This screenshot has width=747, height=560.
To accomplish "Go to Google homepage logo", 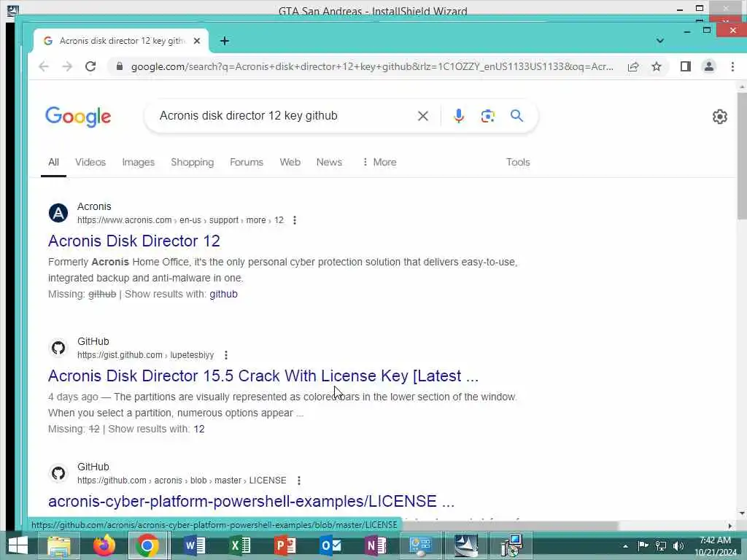I will coord(78,117).
